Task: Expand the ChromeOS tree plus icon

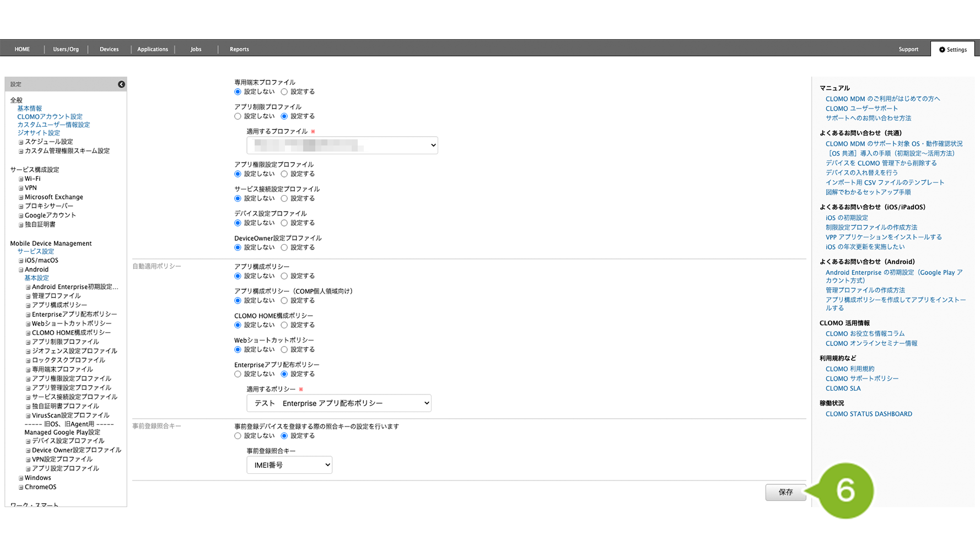Action: (21, 487)
